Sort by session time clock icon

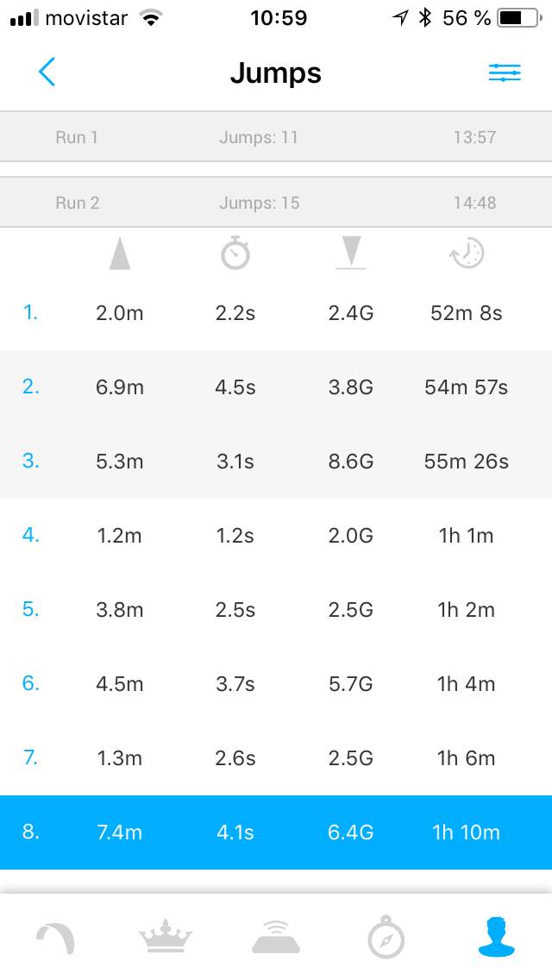[467, 254]
